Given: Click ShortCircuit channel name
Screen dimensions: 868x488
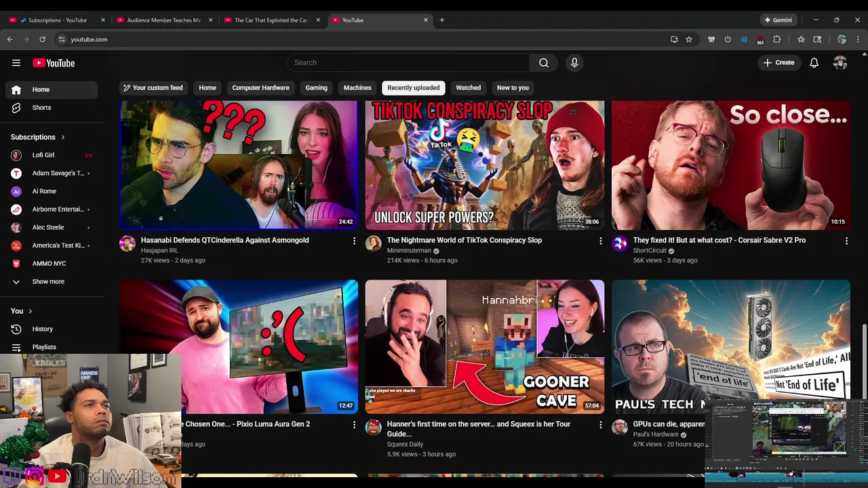Looking at the screenshot, I should 650,251.
